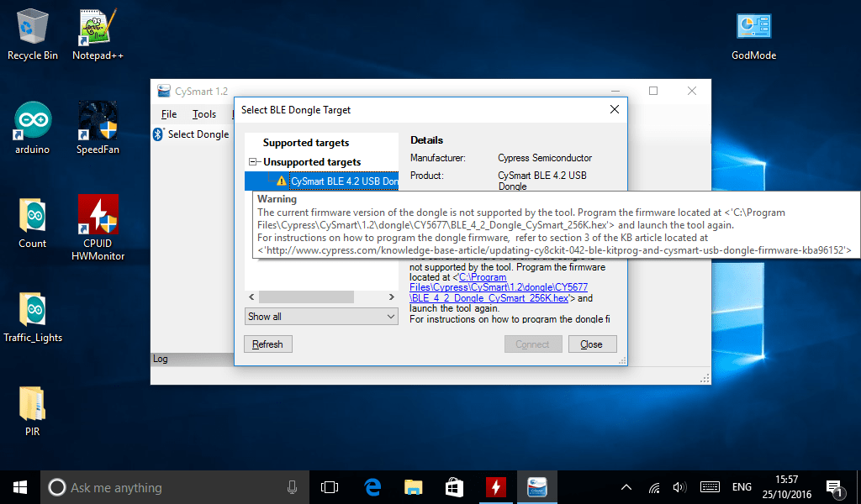This screenshot has width=861, height=504.
Task: Click the Log panel header
Action: coord(193,359)
